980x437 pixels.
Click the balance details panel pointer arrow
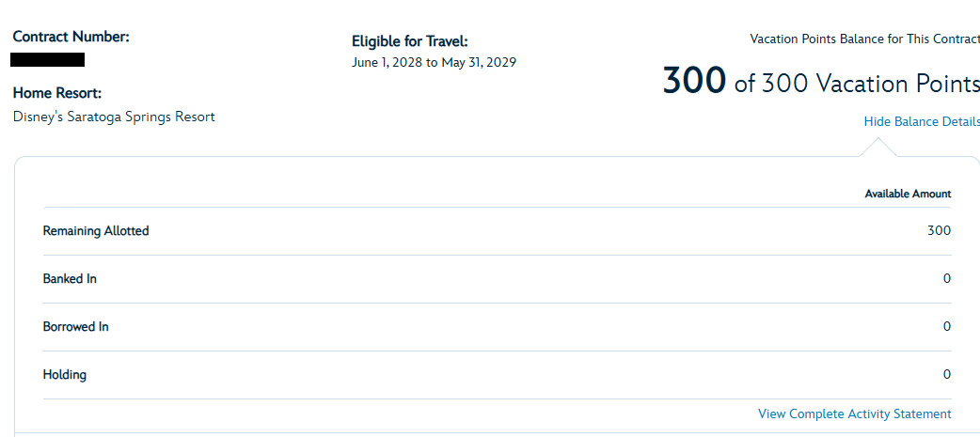tap(877, 148)
